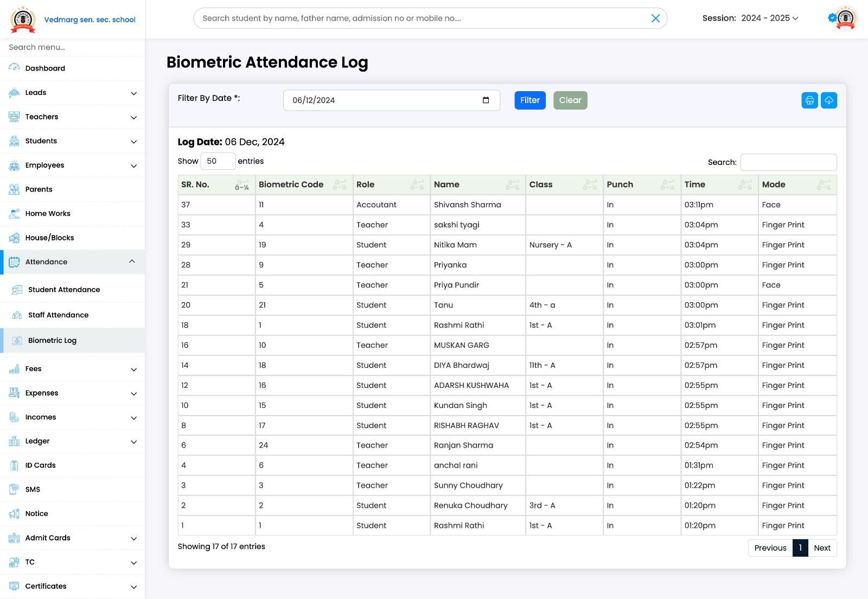Image resolution: width=868 pixels, height=599 pixels.
Task: Click the cloud download export icon
Action: (829, 100)
